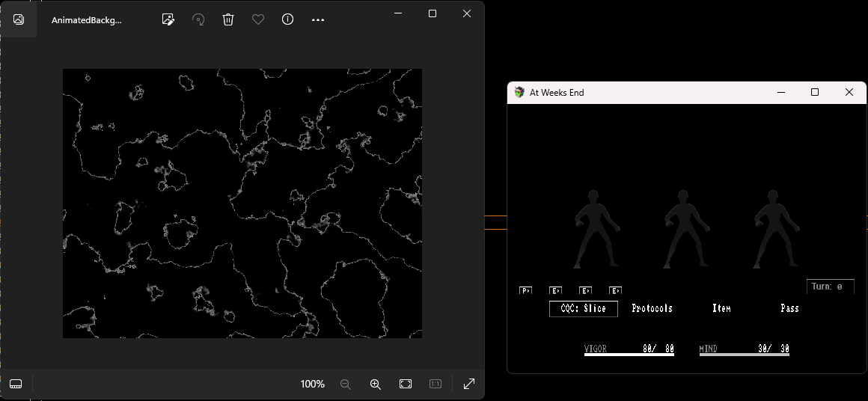Image resolution: width=868 pixels, height=401 pixels.
Task: Click the AnimatedBackg... file name title
Action: (x=86, y=20)
